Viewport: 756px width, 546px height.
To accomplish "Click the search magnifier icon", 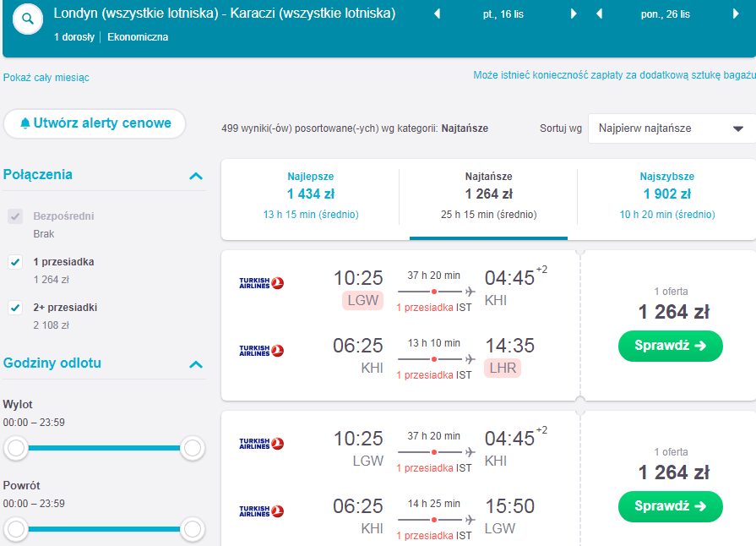I will click(28, 19).
